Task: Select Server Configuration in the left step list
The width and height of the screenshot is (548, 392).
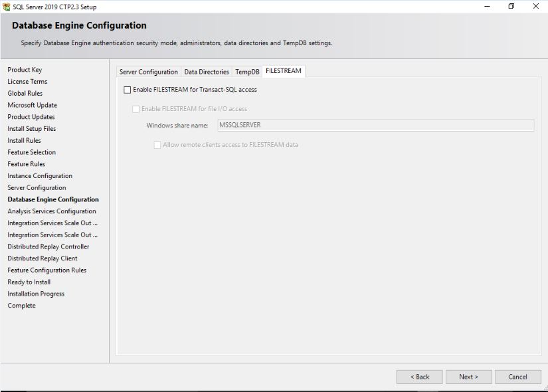Action: coord(37,188)
